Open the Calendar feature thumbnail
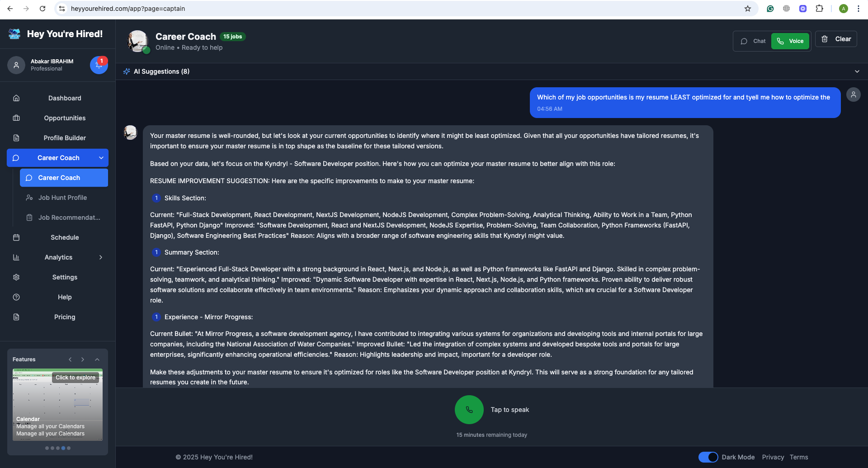 pos(57,405)
